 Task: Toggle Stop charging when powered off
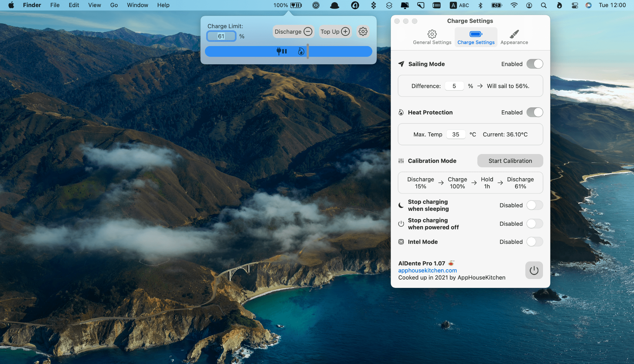coord(535,224)
